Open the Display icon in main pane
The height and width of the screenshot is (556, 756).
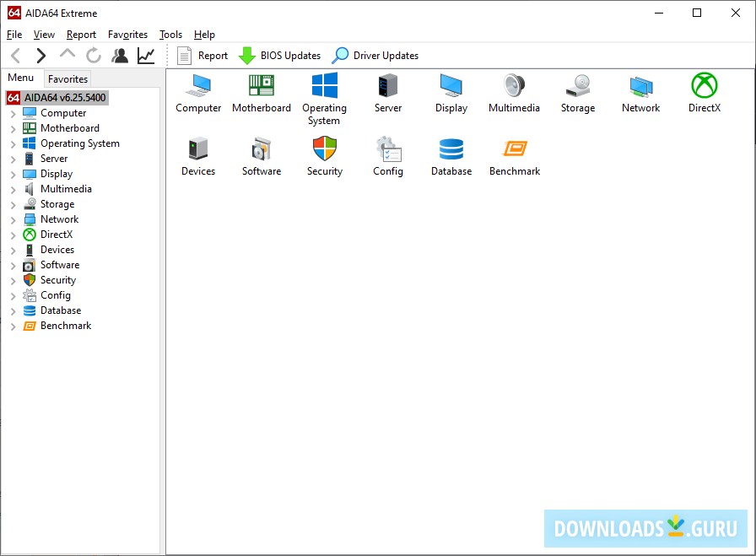451,86
